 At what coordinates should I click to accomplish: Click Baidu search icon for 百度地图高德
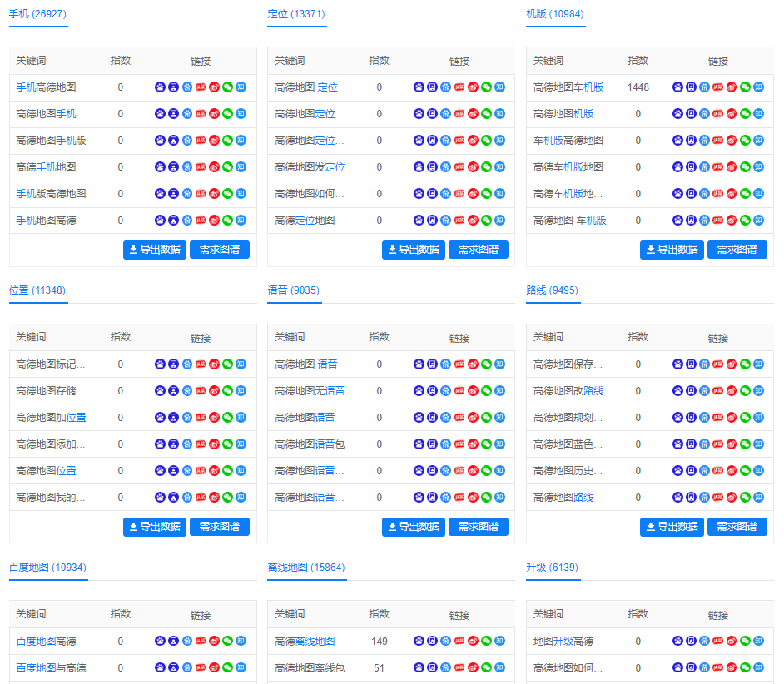click(160, 641)
